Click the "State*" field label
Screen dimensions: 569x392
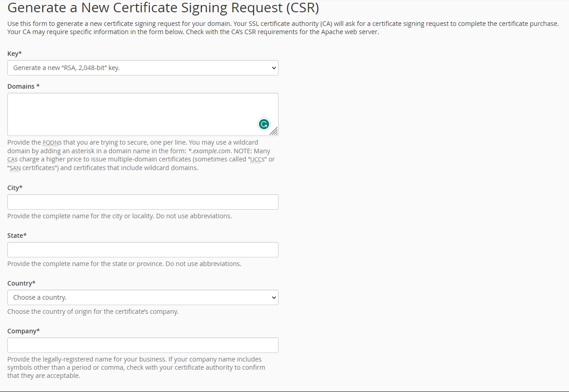click(17, 236)
